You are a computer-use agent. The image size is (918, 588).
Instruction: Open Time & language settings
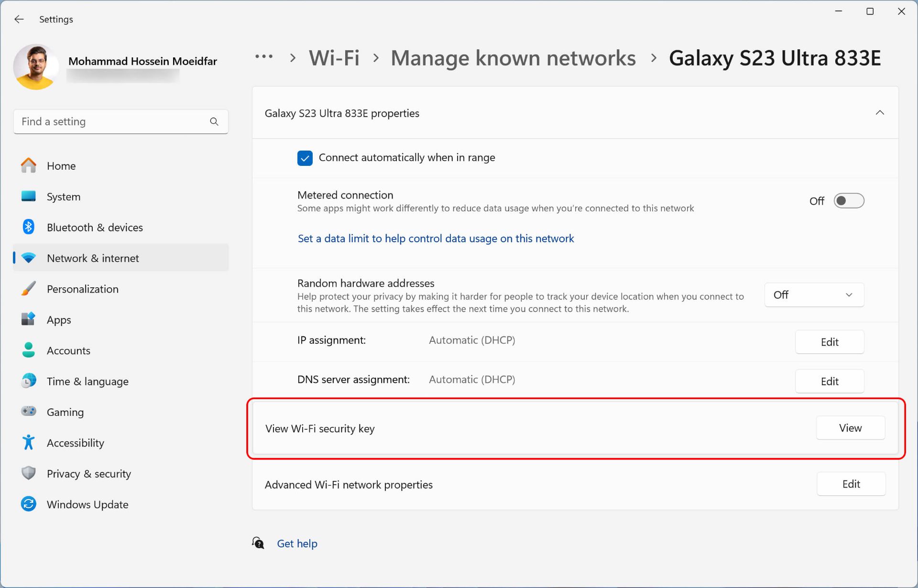coord(120,381)
